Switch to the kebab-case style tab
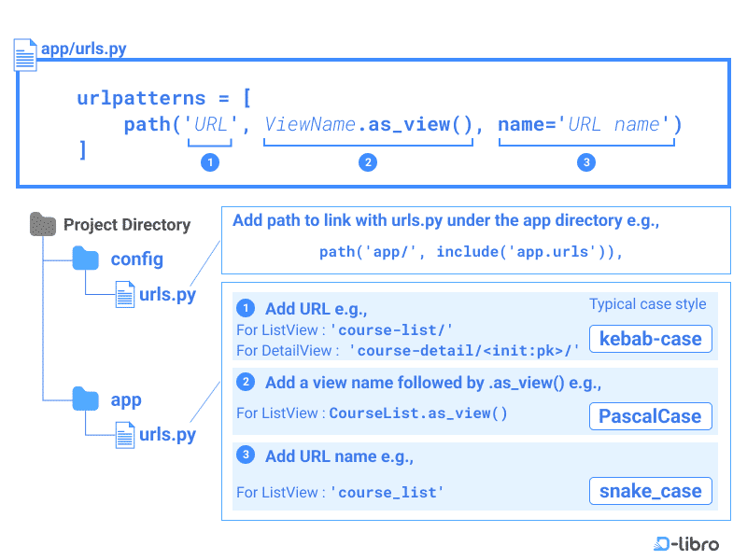Image resolution: width=747 pixels, height=560 pixels. point(650,339)
